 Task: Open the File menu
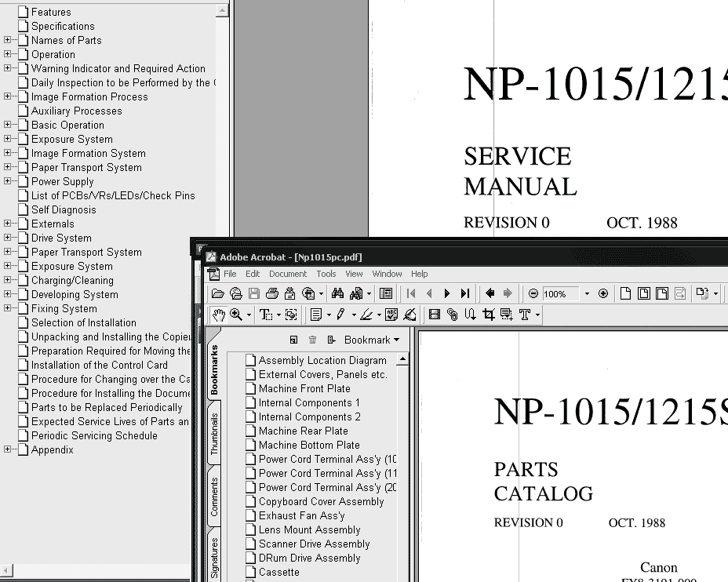[x=230, y=274]
